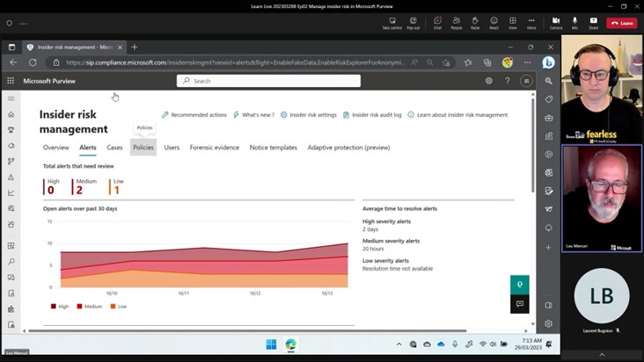Leave the Teams meeting
The width and height of the screenshot is (644, 362).
point(622,23)
